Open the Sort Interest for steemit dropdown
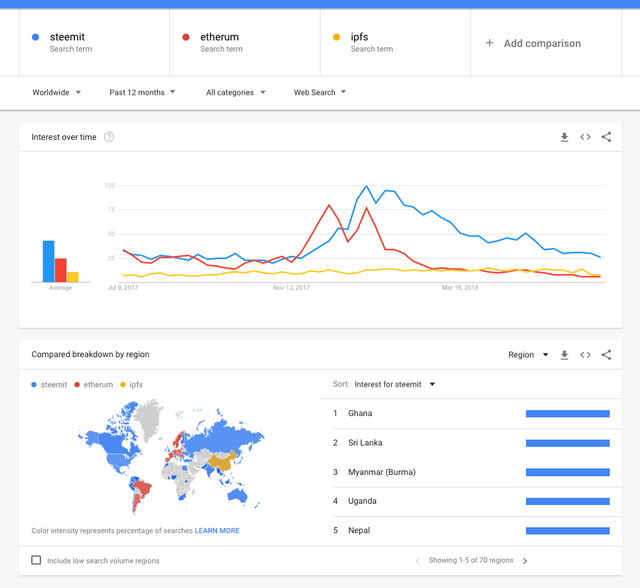Screen dimensions: 640x588 click(x=394, y=384)
